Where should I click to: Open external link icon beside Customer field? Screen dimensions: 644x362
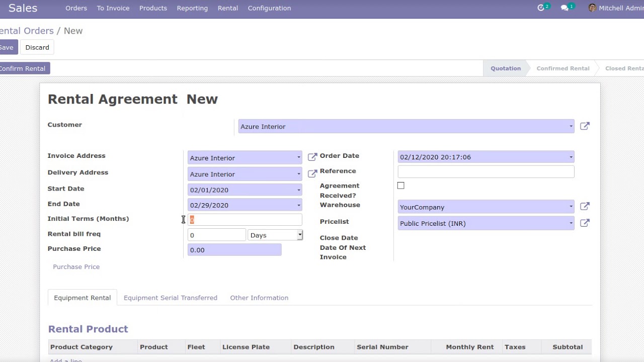(x=585, y=126)
